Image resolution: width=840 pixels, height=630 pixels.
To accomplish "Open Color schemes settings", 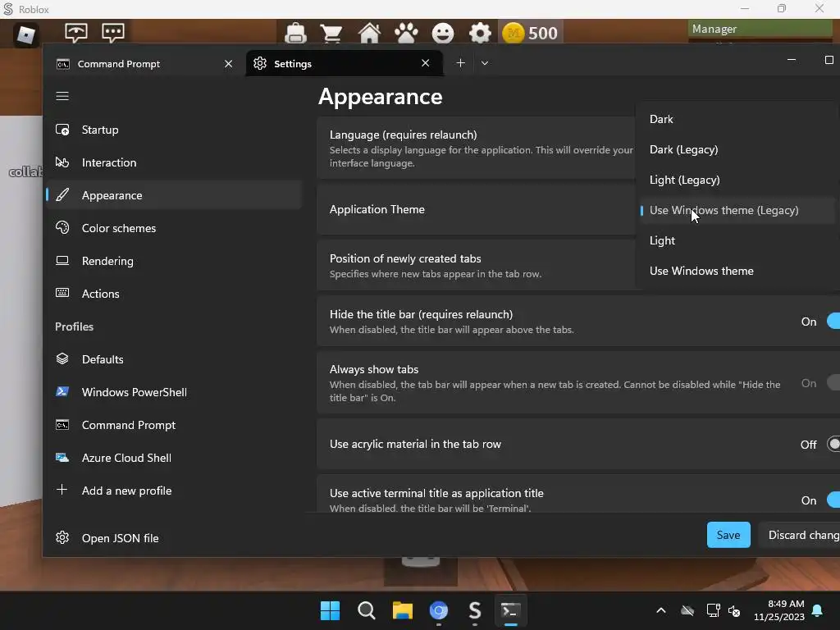I will pos(174,228).
